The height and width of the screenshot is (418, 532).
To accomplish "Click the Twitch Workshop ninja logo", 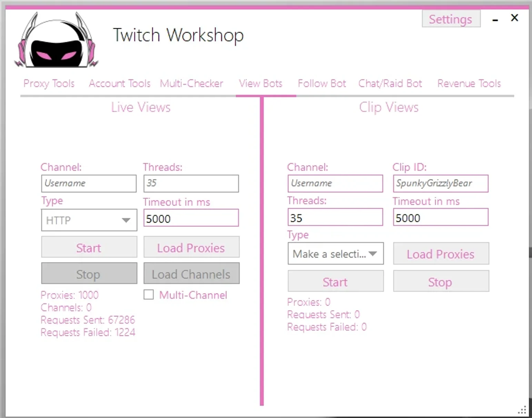I will [56, 40].
